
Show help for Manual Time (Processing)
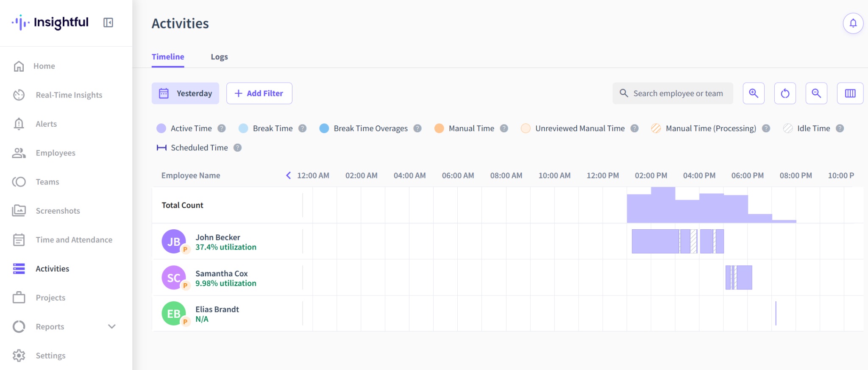[x=766, y=128]
